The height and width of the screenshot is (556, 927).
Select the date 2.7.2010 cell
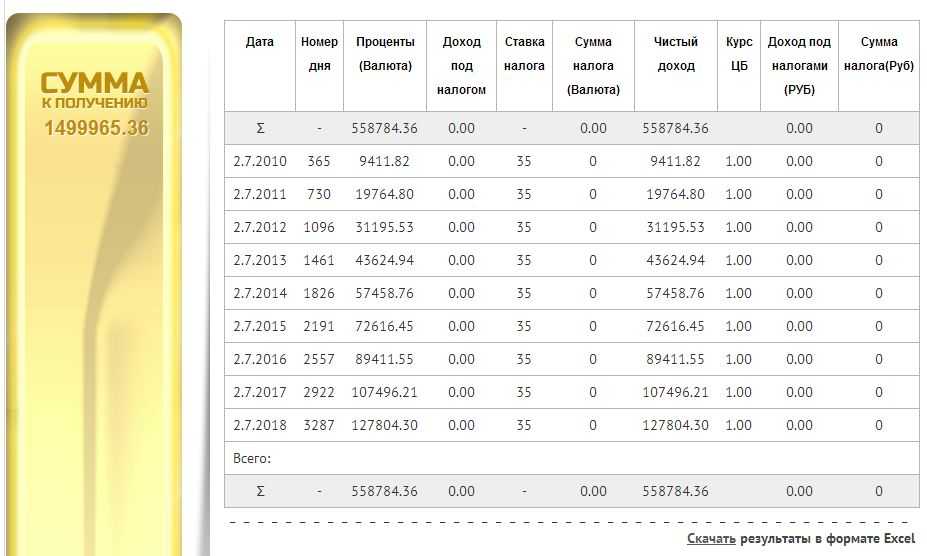260,161
